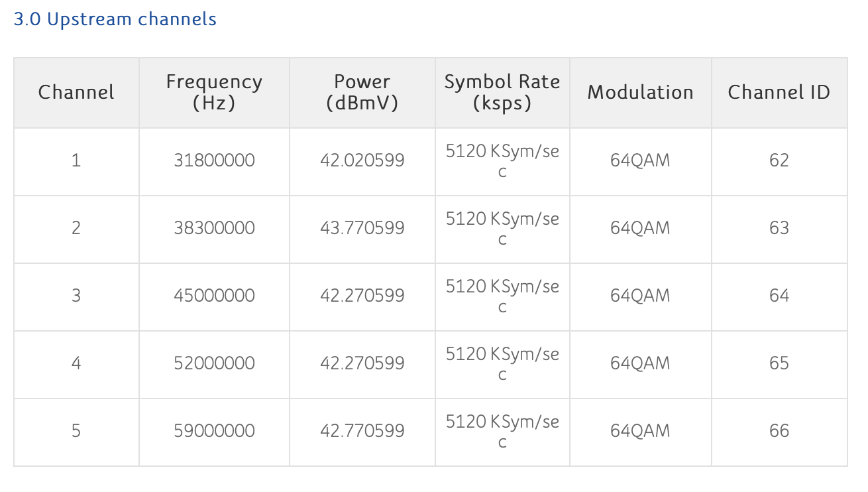Click the Channel column header
This screenshot has width=868, height=492.
point(76,92)
